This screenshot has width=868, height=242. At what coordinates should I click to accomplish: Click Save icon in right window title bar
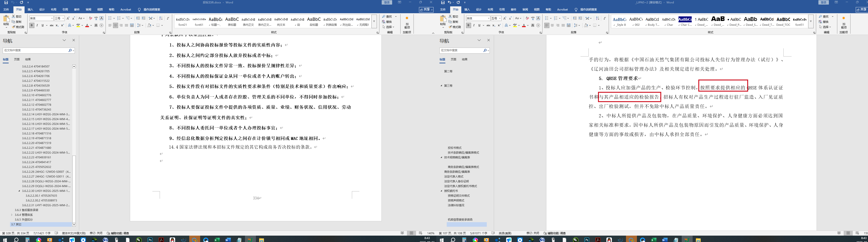442,2
